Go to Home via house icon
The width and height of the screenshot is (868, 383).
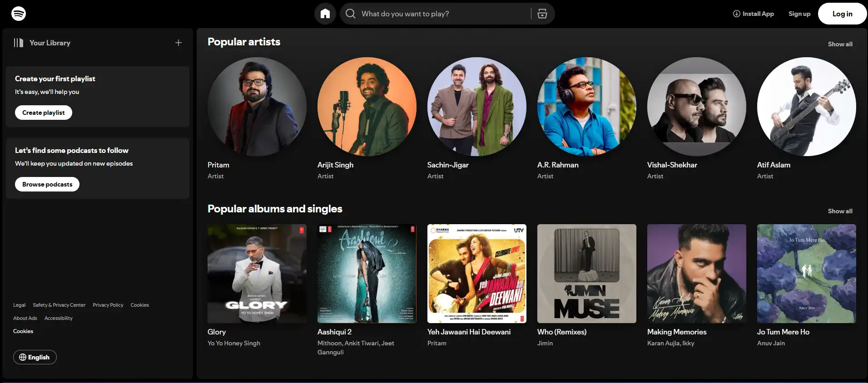pos(325,14)
